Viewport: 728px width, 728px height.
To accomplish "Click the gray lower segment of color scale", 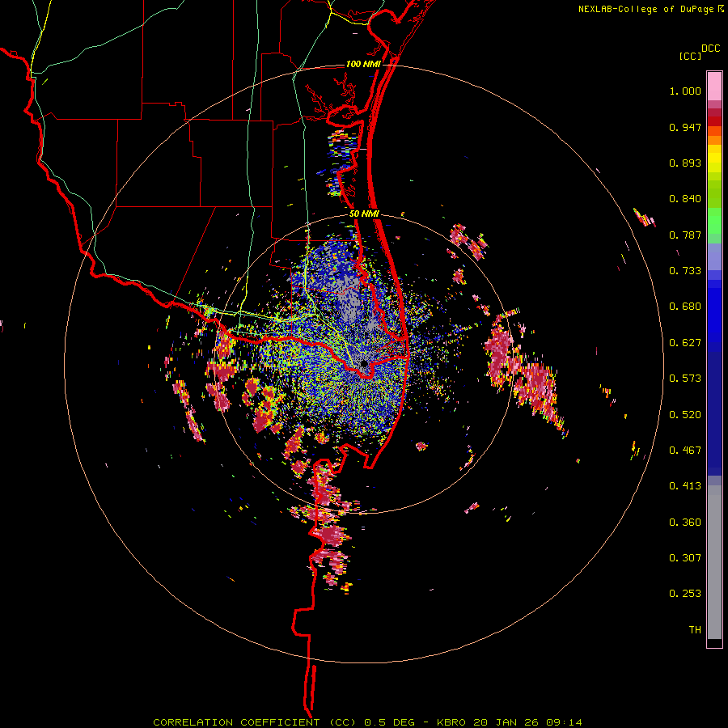I will coord(714,562).
